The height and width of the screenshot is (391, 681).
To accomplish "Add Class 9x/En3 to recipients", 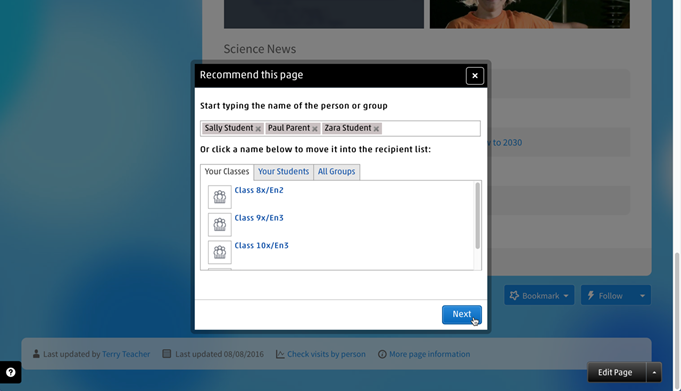I will (x=259, y=218).
